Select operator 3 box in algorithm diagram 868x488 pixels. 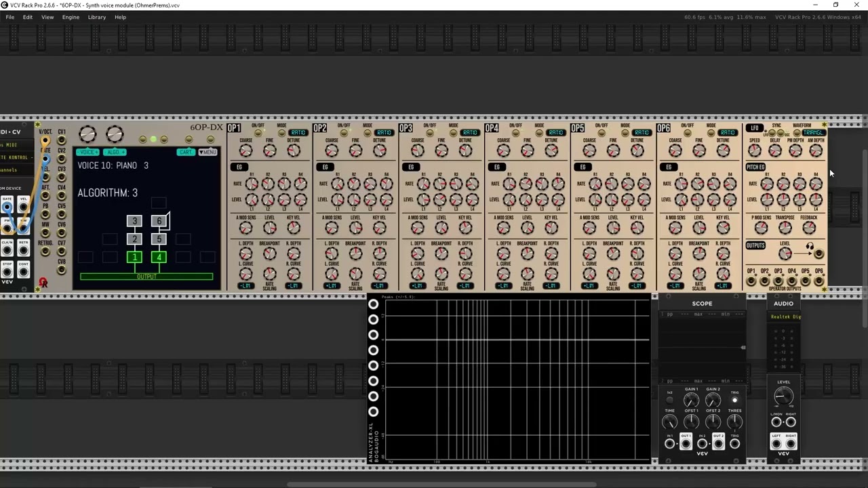134,221
